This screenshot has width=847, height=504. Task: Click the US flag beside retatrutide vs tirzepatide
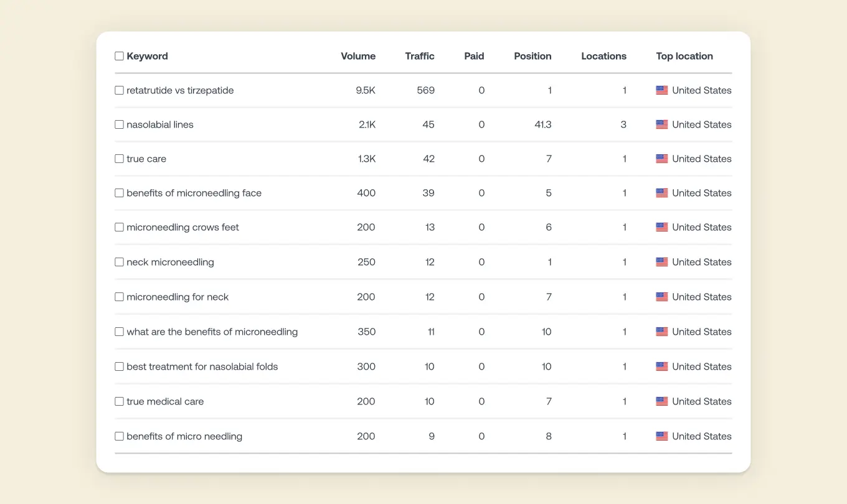pyautogui.click(x=662, y=90)
